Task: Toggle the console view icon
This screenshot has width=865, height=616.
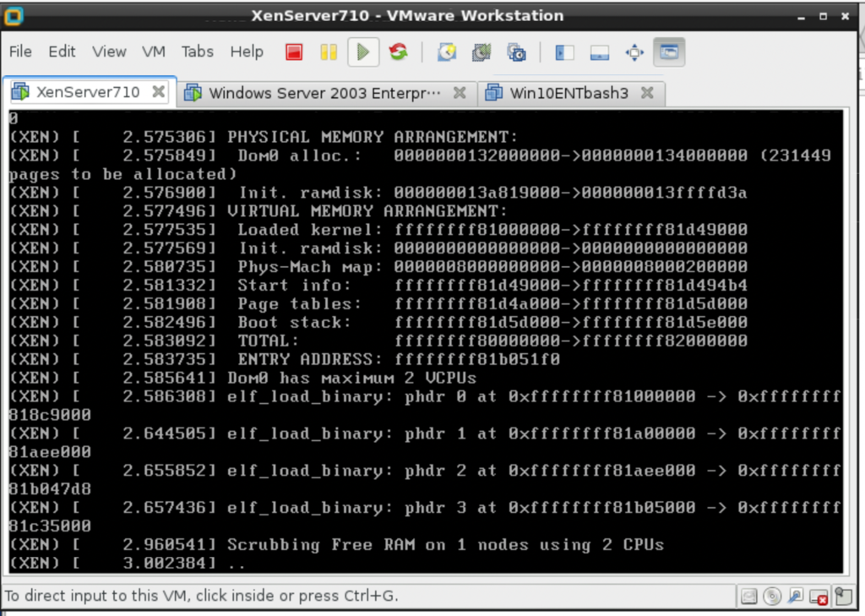Action: coord(669,52)
